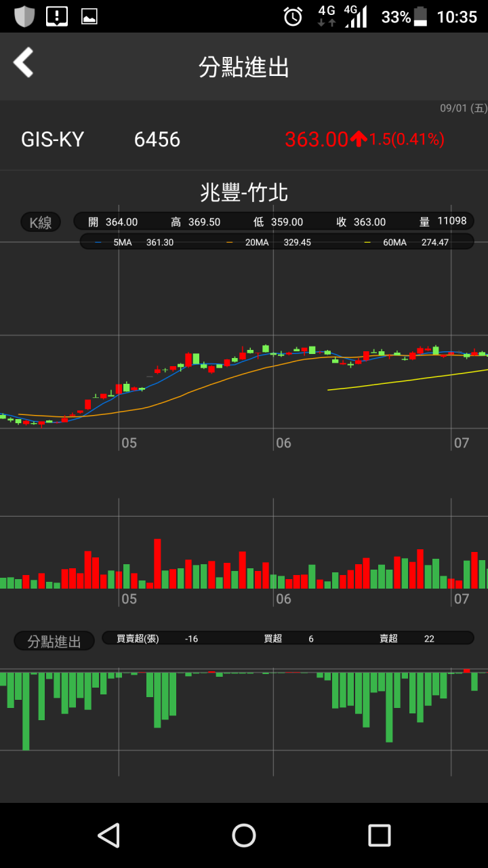Tap the date 09/01 (五)
The width and height of the screenshot is (488, 868).
[464, 108]
